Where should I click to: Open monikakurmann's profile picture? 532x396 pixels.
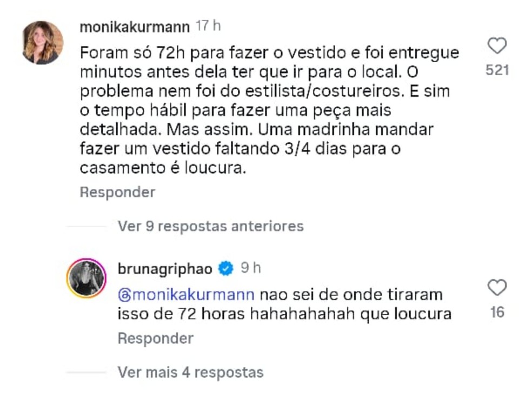pos(43,43)
